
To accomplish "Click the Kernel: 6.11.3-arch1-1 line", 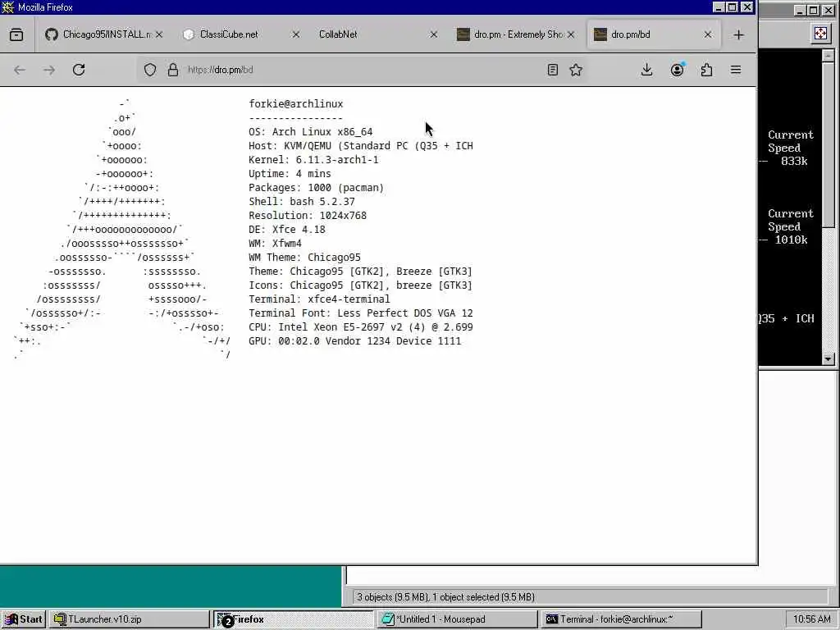I will point(313,160).
